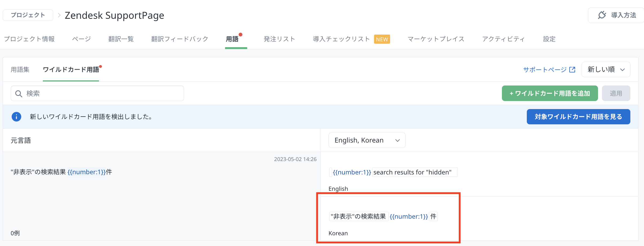The width and height of the screenshot is (644, 246).
Task: Open the サポートページ link
Action: 545,70
